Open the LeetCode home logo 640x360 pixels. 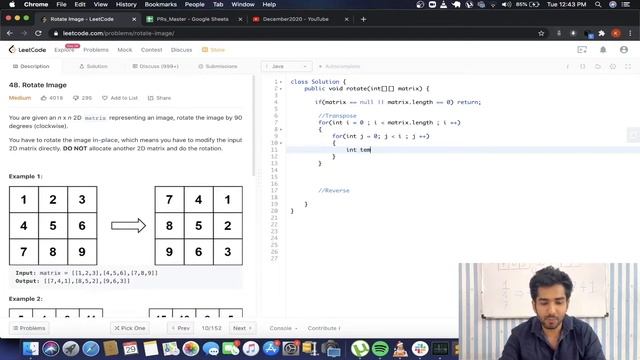[x=27, y=50]
